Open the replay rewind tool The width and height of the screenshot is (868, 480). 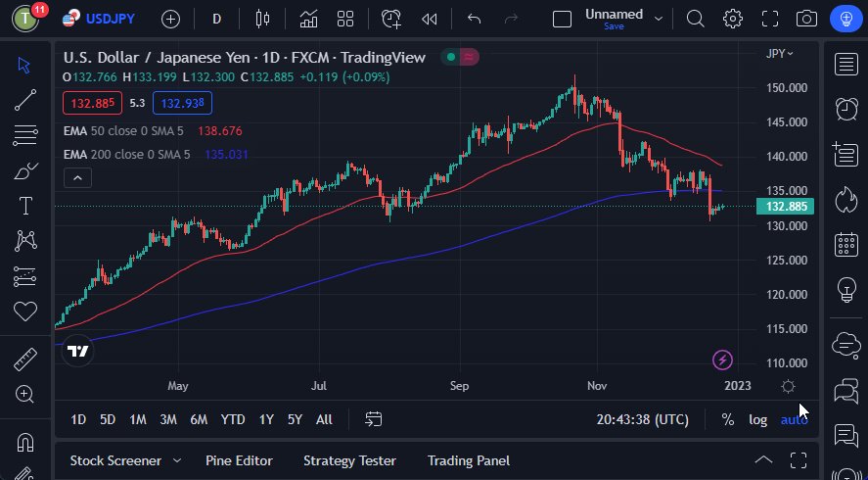click(x=429, y=19)
